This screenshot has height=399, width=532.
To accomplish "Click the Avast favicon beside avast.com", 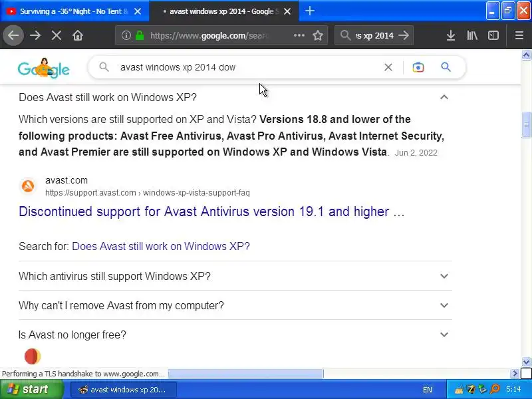I will (28, 186).
